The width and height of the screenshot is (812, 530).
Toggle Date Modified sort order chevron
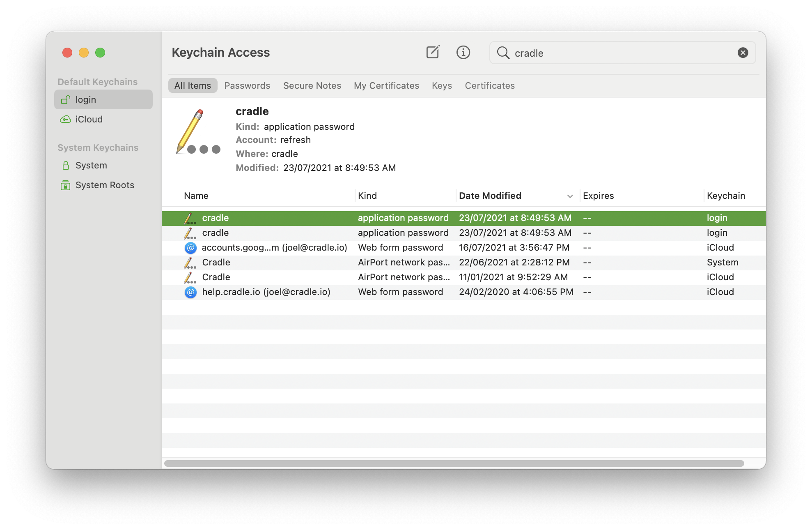coord(570,196)
